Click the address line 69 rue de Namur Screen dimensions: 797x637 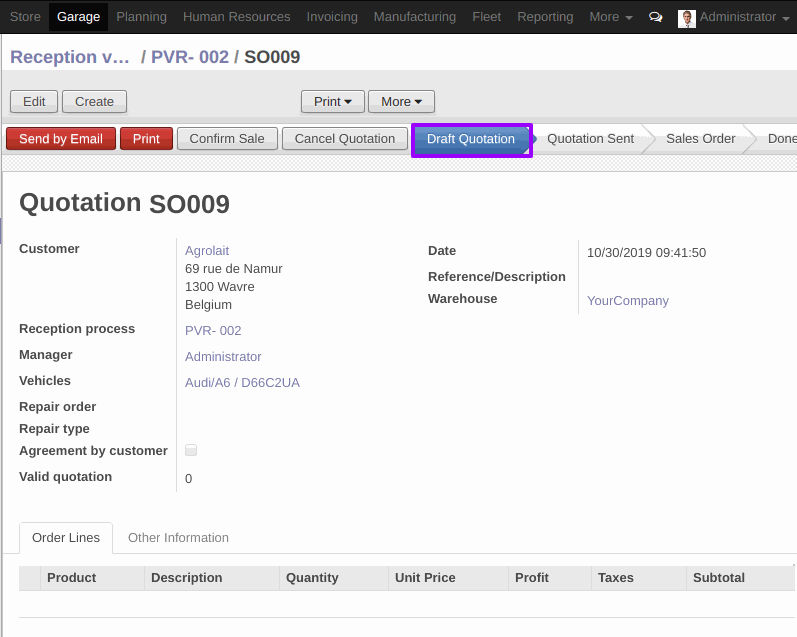[234, 269]
